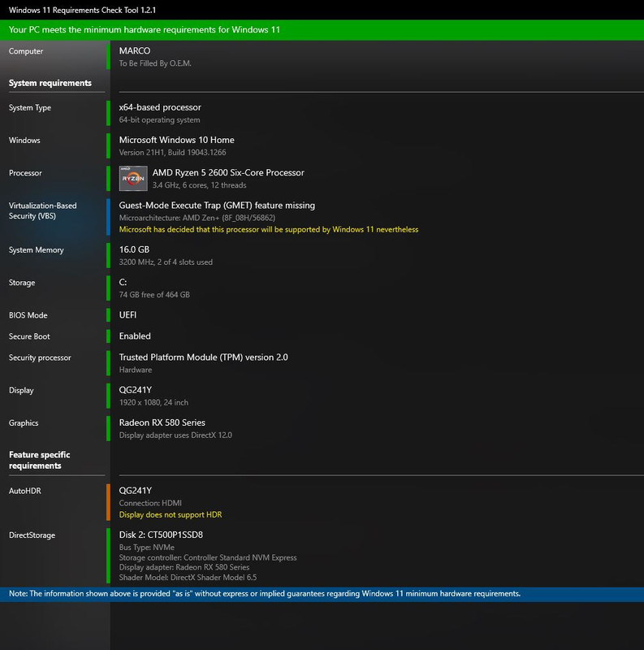The height and width of the screenshot is (650, 644).
Task: Click the blue 'Note:' disclaimer bar
Action: coord(322,595)
